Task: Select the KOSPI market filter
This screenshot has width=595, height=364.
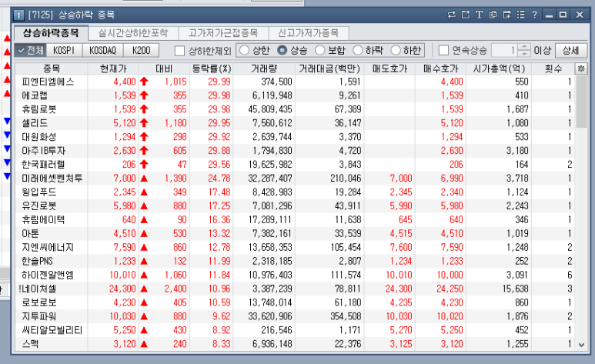Action: tap(64, 50)
